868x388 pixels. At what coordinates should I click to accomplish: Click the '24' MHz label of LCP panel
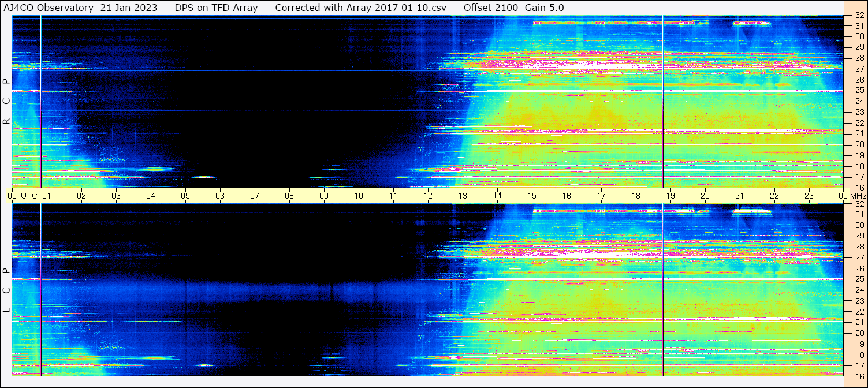click(859, 290)
